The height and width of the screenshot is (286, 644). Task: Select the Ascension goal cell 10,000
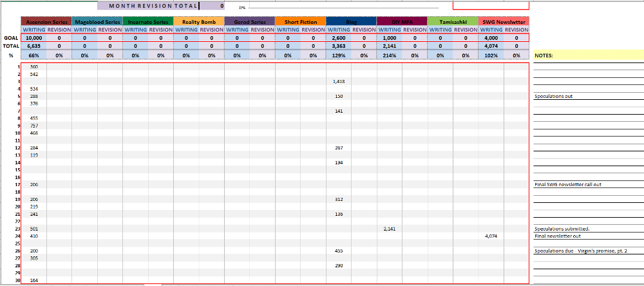(33, 38)
